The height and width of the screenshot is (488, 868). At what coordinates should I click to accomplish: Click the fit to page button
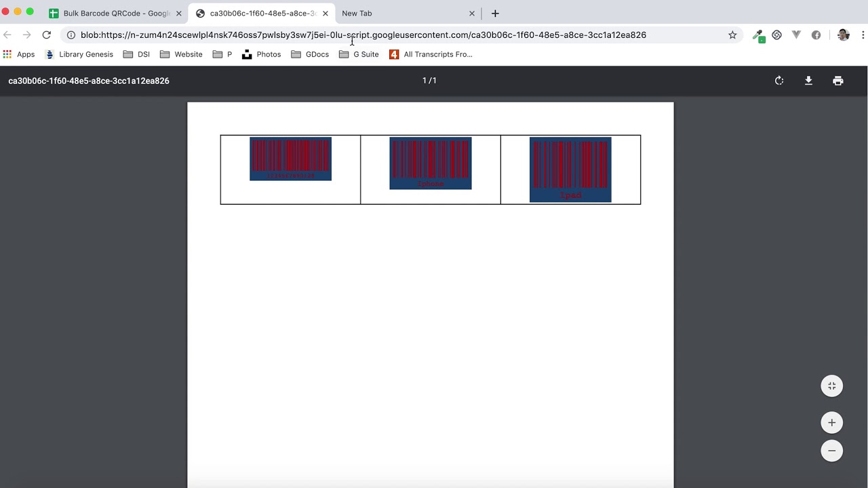831,386
